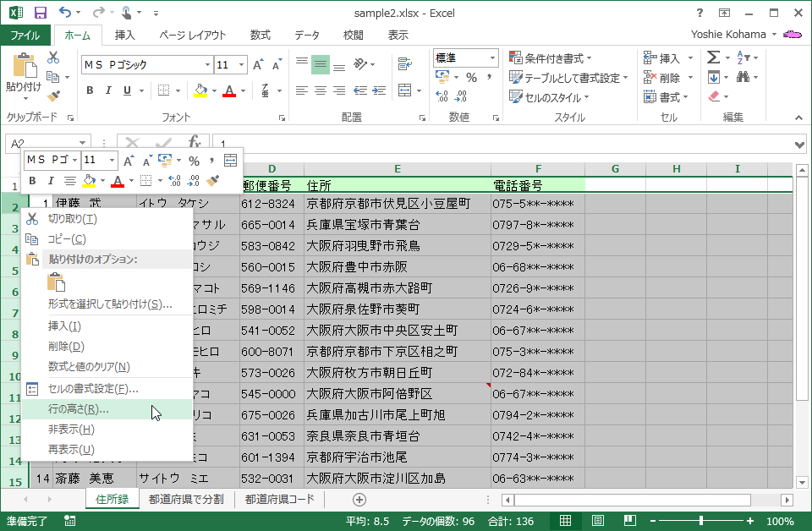Switch to Page Layout view in status bar
812x531 pixels.
[x=598, y=520]
